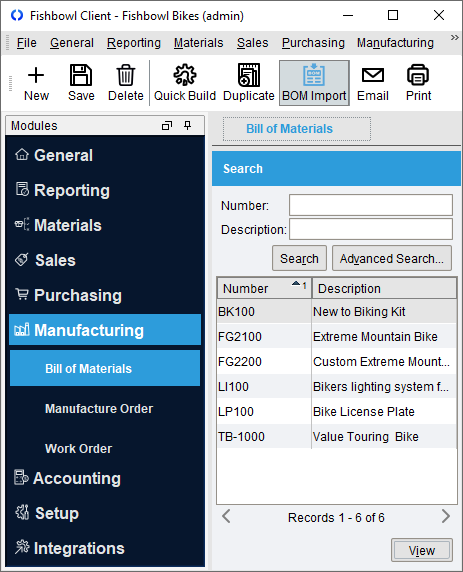Select the FG2100 row
The image size is (463, 572).
pos(337,336)
